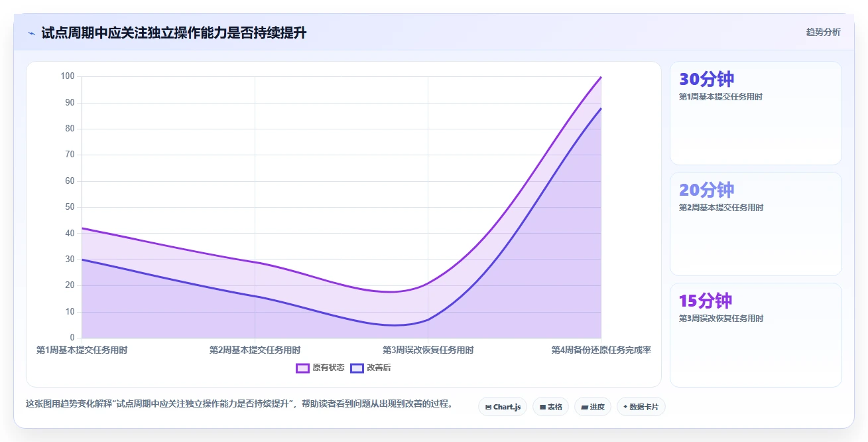Click x-axis label 第3周误改恢复任务用时
868x442 pixels.
[x=428, y=350]
